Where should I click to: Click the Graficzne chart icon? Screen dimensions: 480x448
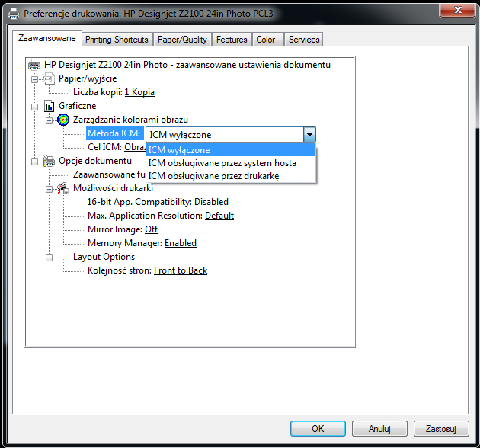pyautogui.click(x=49, y=106)
